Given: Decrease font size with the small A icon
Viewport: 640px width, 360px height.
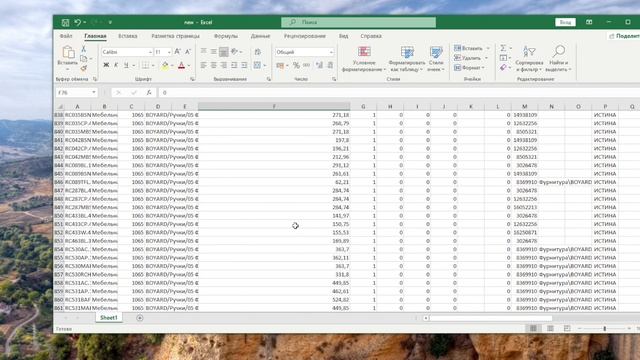Looking at the screenshot, I should pos(188,52).
